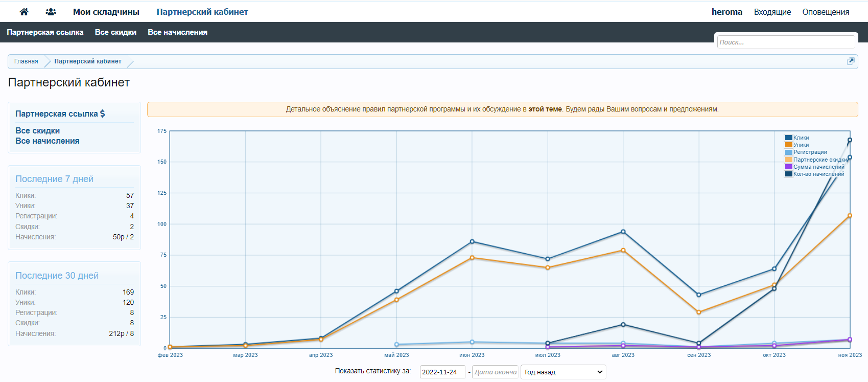The width and height of the screenshot is (868, 382).
Task: Click Партнерская ссылка in the dark navigation bar
Action: tap(45, 32)
